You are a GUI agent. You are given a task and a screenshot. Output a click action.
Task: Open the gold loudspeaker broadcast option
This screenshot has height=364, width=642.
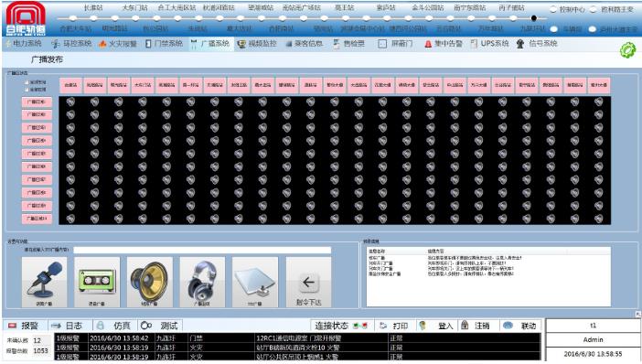pyautogui.click(x=150, y=282)
